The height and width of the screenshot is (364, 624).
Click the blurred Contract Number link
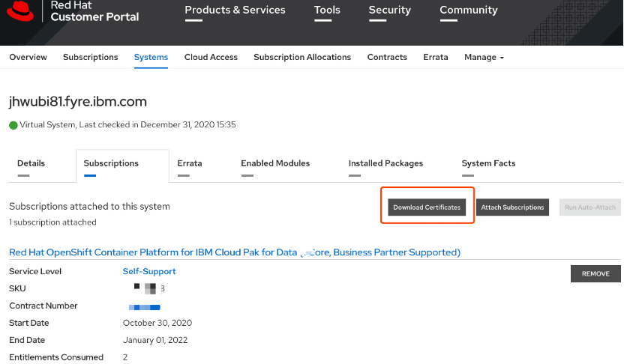pos(144,307)
